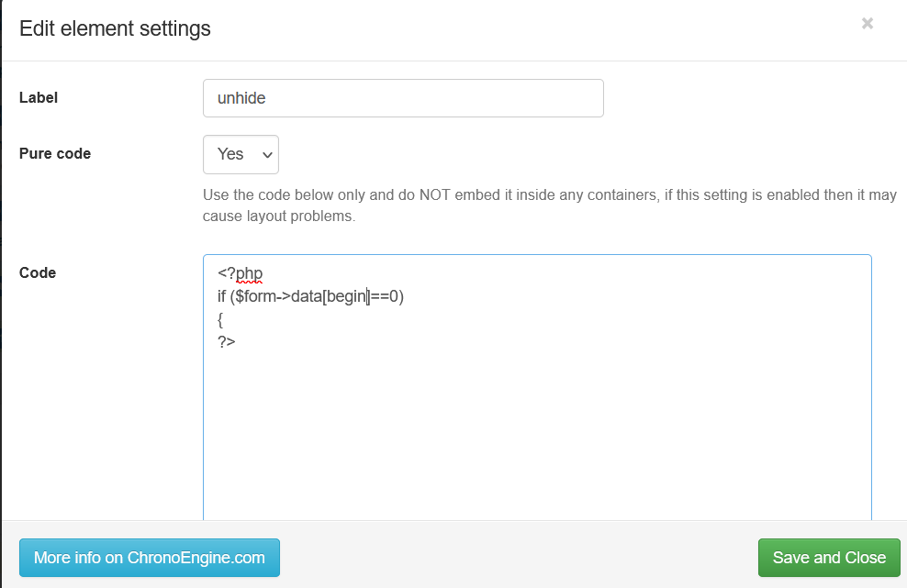Place cursor on the "<?php" opening tag line

(x=241, y=273)
